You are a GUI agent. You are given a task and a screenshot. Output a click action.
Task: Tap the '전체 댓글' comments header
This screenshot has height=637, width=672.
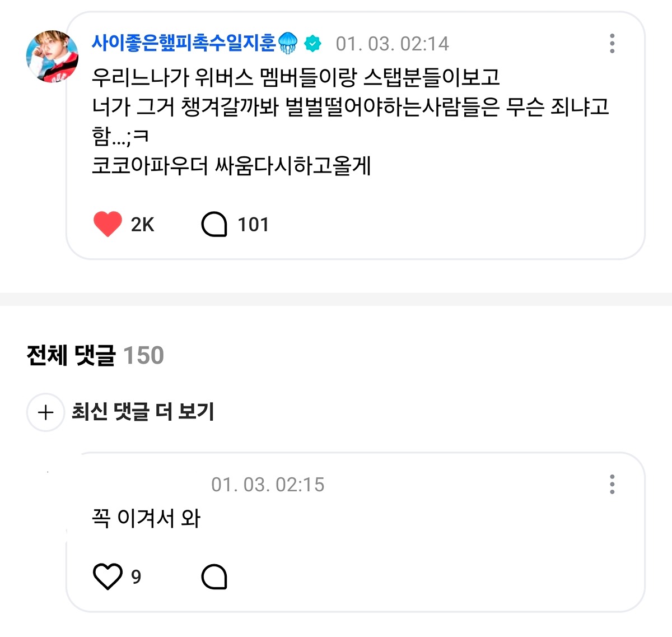tap(71, 355)
